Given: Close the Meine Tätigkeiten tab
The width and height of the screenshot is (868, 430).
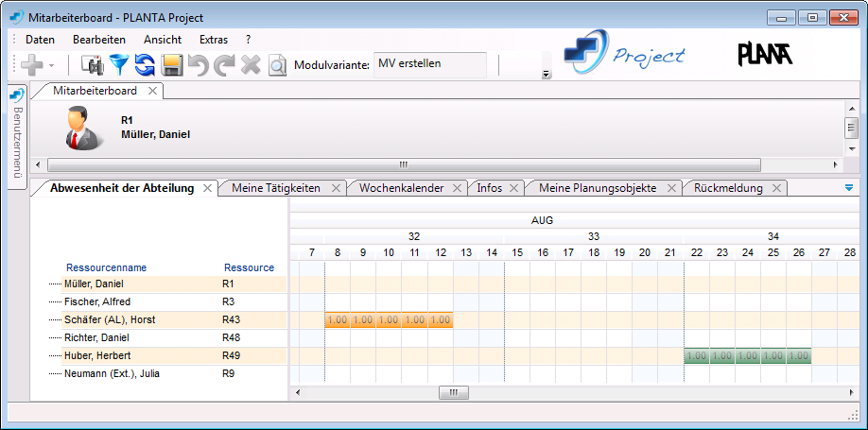Looking at the screenshot, I should [336, 189].
